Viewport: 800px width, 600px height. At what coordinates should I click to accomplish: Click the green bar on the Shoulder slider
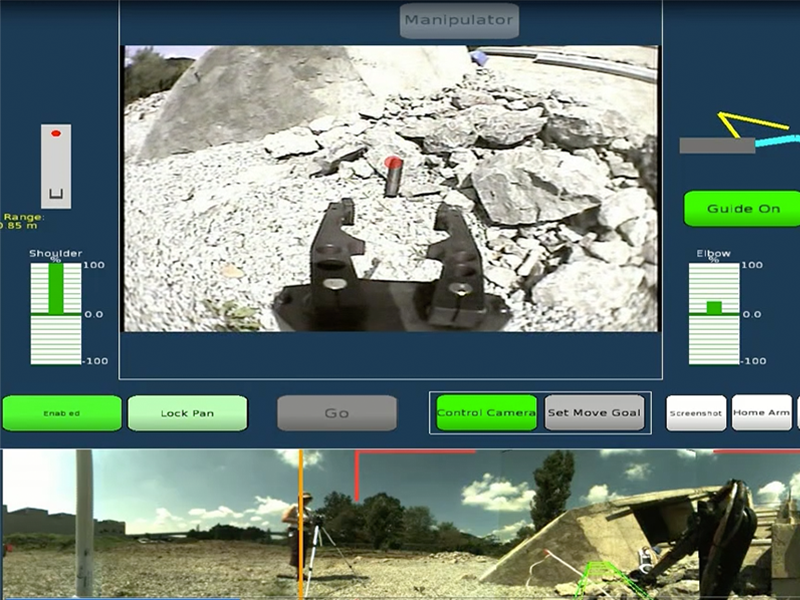coord(56,288)
